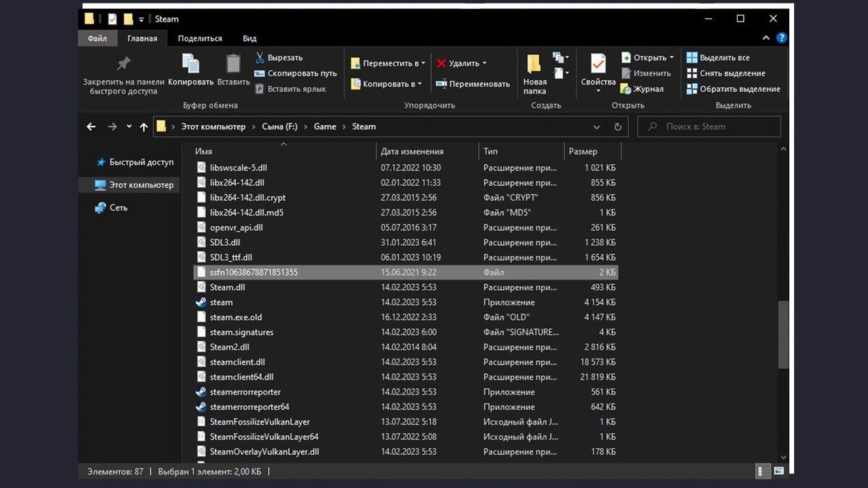The width and height of the screenshot is (868, 488).
Task: Select the steamerrorreporter64 application
Action: 407,407
